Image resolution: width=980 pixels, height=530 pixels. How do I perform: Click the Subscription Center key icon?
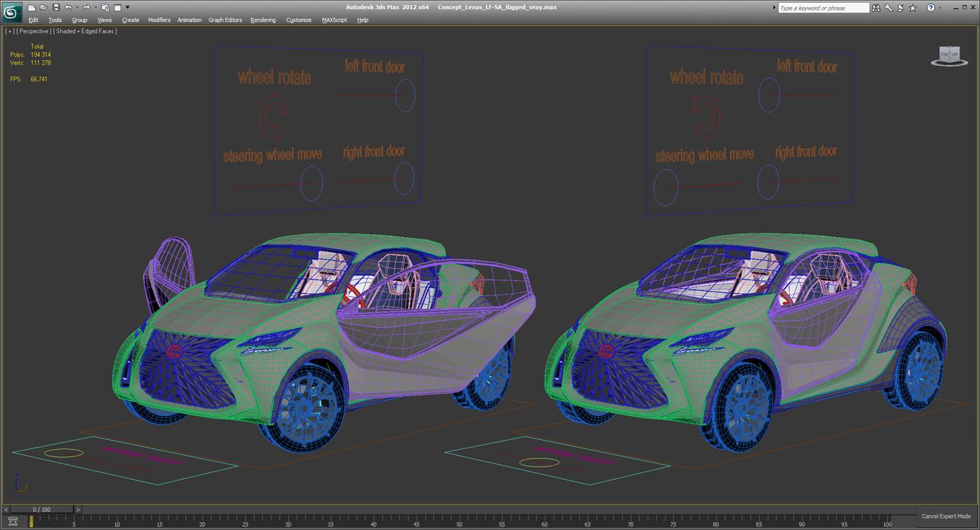click(889, 8)
